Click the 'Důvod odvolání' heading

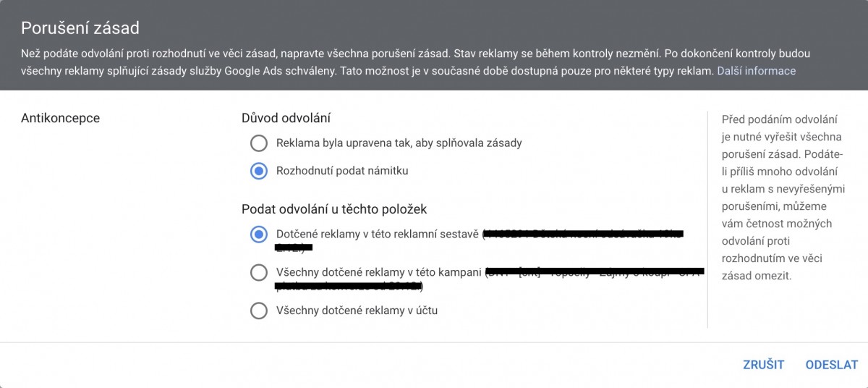coord(289,118)
